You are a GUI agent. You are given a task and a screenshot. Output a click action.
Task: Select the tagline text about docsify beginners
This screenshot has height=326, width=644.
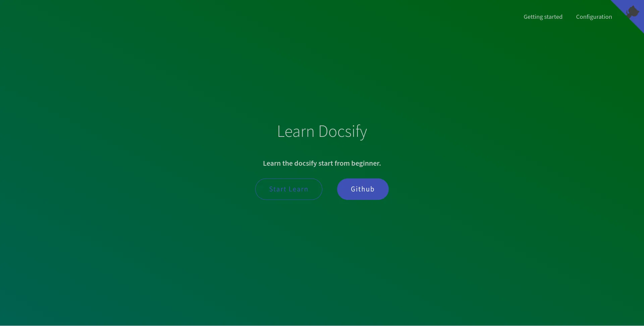point(322,163)
